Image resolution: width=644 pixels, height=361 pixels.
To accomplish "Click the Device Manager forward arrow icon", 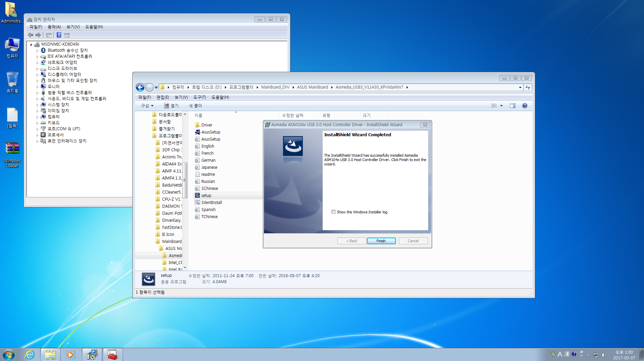I will (38, 35).
